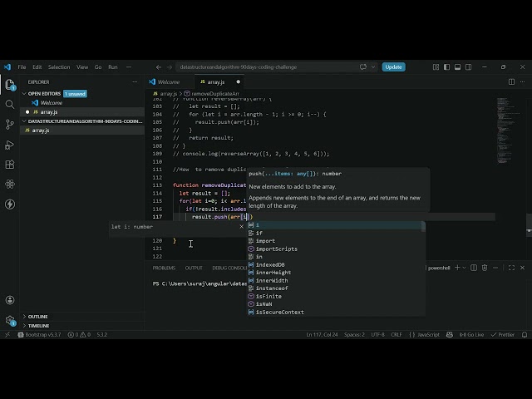Open remote window icon in status bar
Screen dimensions: 532x399
tap(7, 334)
